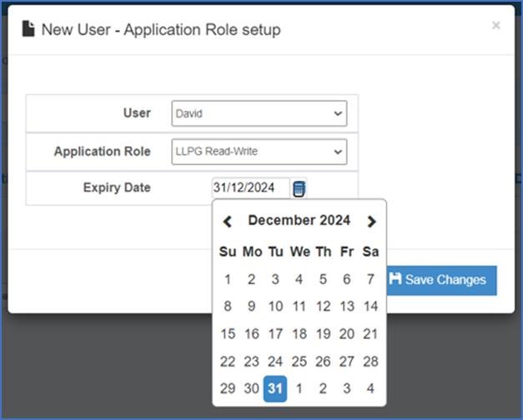Choose December 11 in the calendar
The height and width of the screenshot is (420, 523).
(299, 307)
